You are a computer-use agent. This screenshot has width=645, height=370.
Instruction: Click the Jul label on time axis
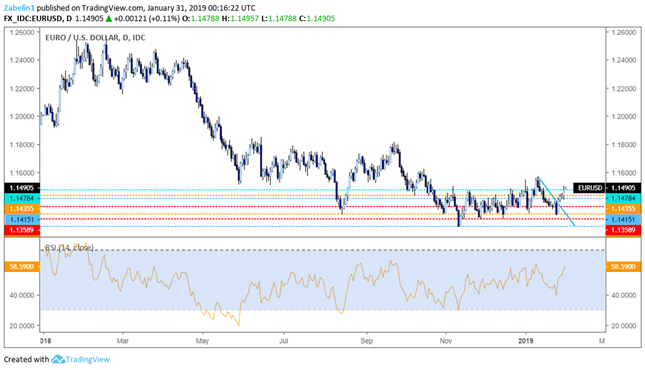point(283,341)
